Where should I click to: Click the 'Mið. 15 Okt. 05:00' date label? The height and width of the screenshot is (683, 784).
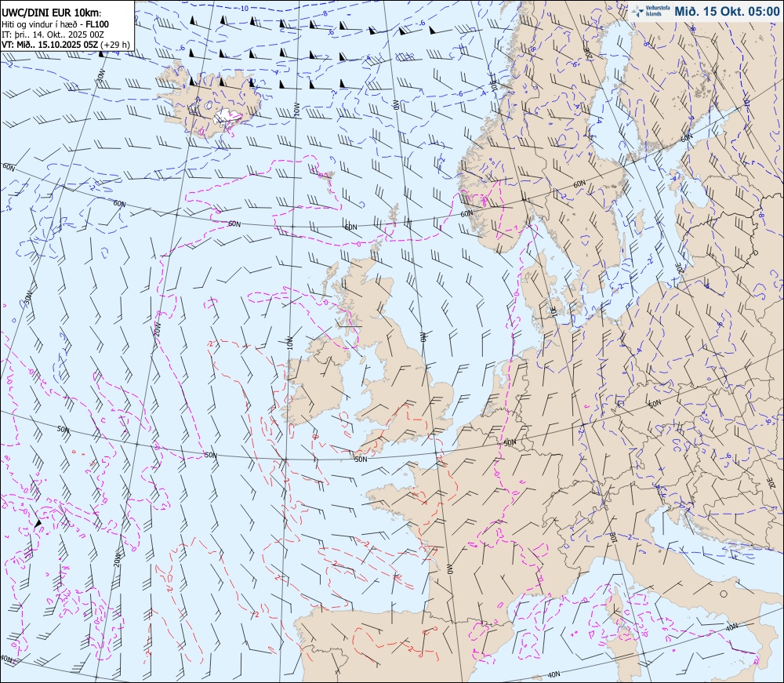[x=727, y=11]
